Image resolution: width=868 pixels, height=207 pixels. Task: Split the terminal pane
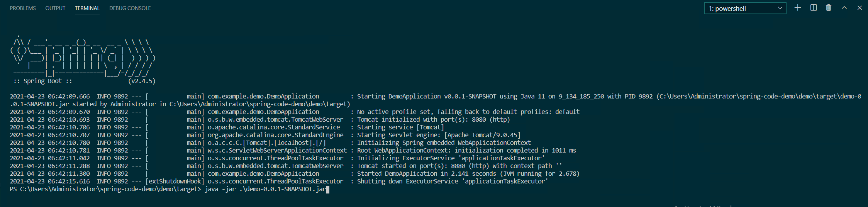tap(814, 8)
